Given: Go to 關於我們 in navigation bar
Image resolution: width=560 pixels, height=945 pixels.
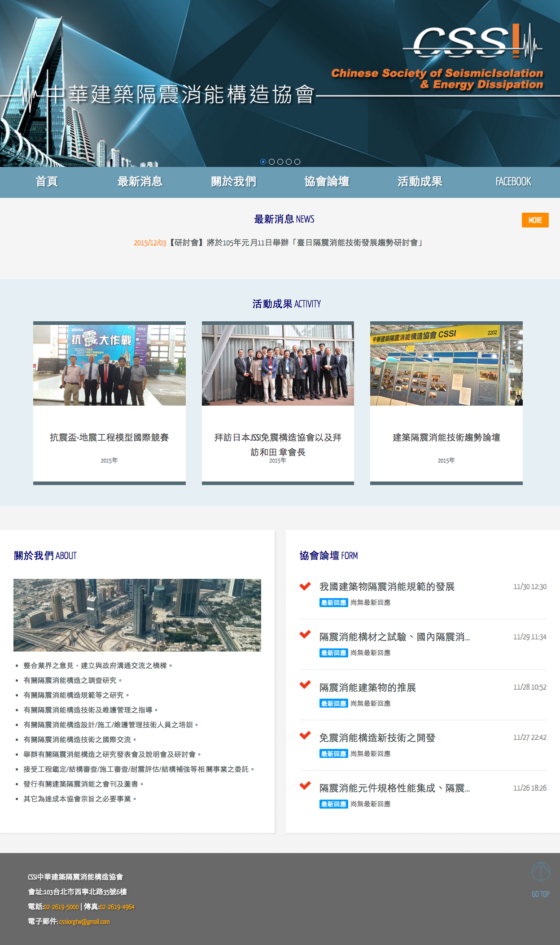Looking at the screenshot, I should point(233,182).
